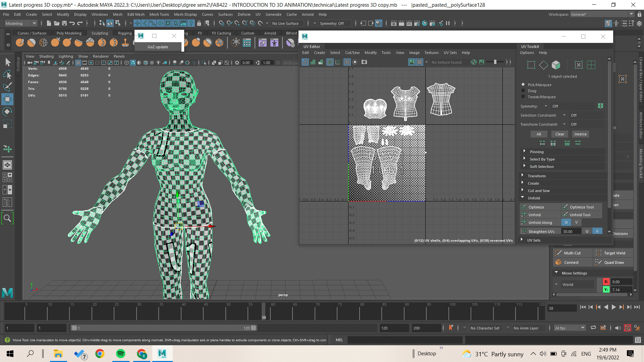Select the Pick/Marquee radio button
This screenshot has height=362, width=644.
[523, 84]
